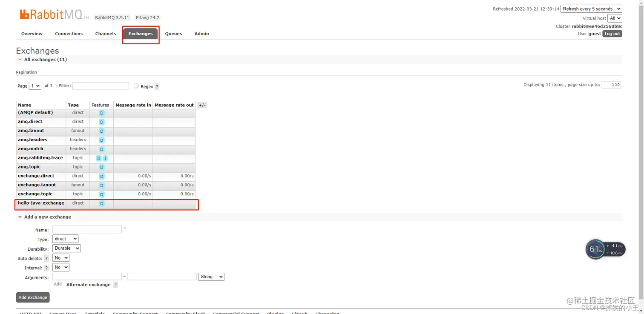Viewport: 644px width, 314px height.
Task: Click the Features column header
Action: pyautogui.click(x=101, y=105)
